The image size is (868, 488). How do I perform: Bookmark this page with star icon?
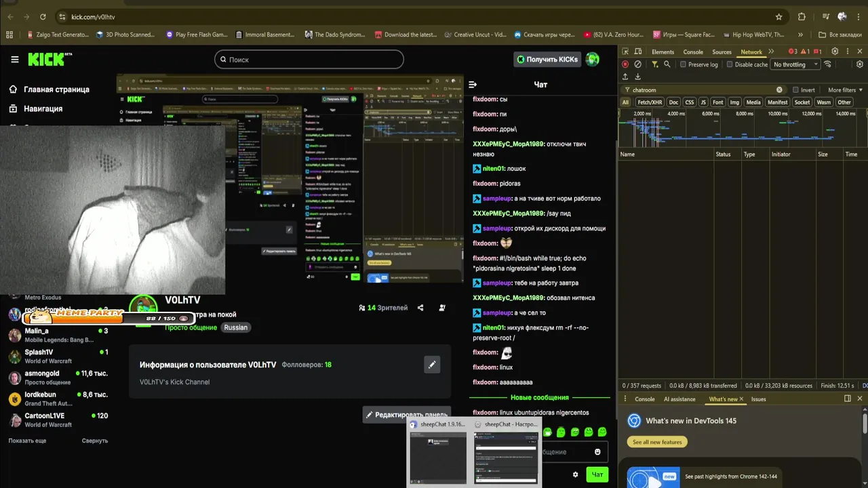[x=779, y=17]
